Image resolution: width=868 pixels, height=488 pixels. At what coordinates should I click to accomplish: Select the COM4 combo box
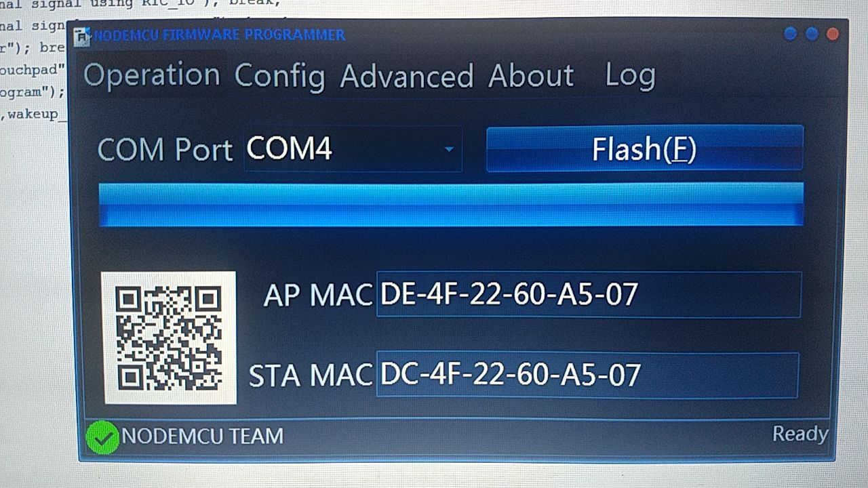tap(353, 148)
